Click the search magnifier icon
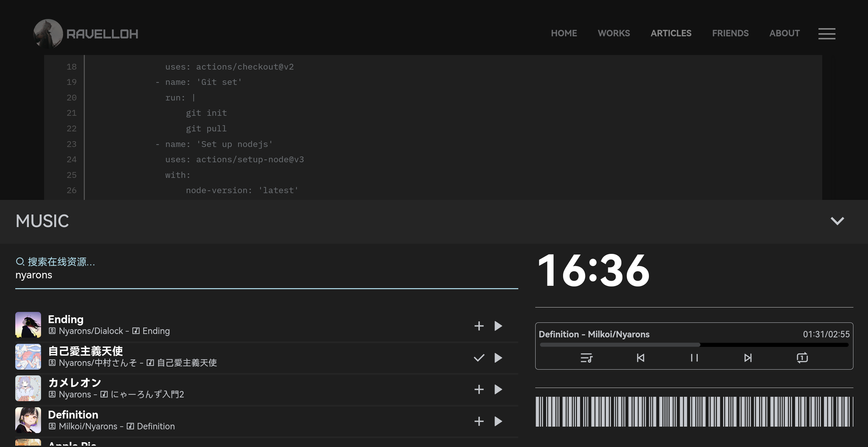The width and height of the screenshot is (868, 447). click(x=20, y=261)
